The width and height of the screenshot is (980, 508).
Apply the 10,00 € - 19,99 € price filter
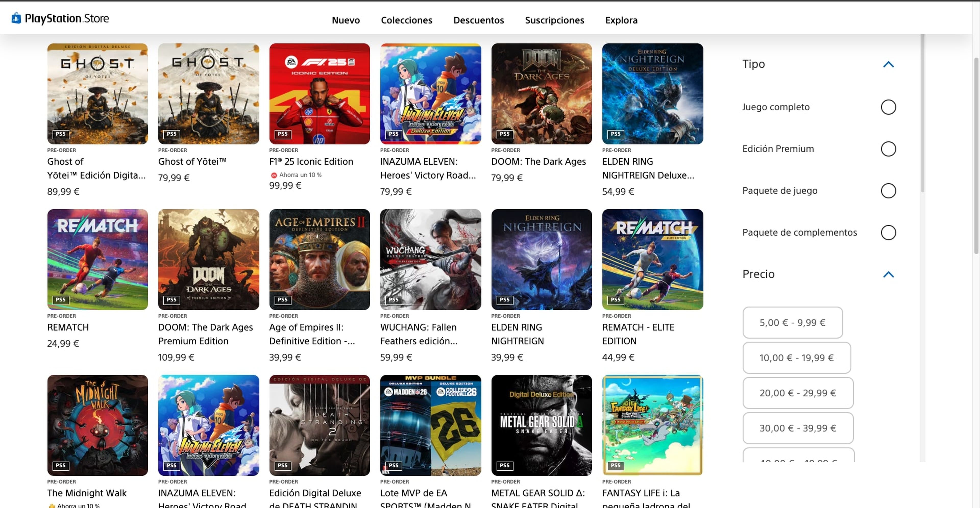click(797, 358)
